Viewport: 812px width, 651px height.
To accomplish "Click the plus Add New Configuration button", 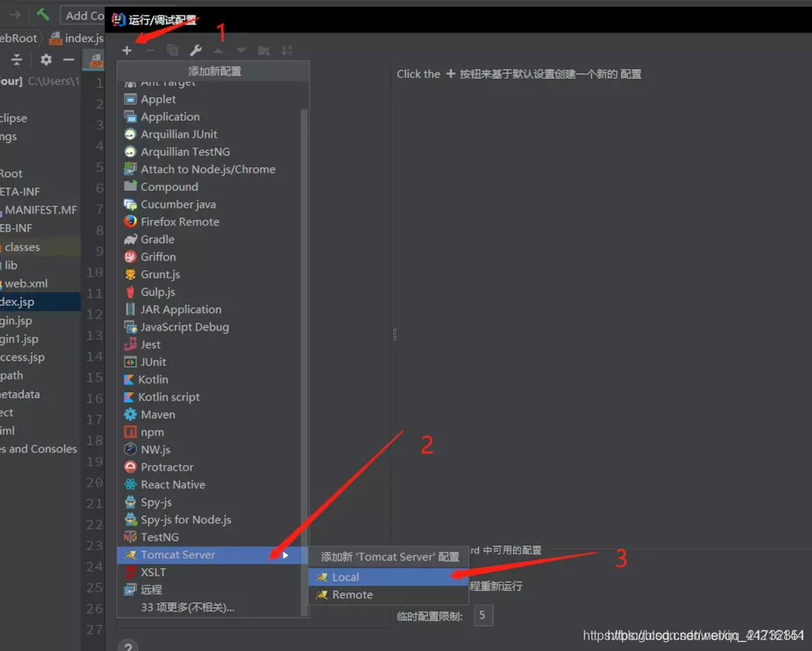I will 127,50.
